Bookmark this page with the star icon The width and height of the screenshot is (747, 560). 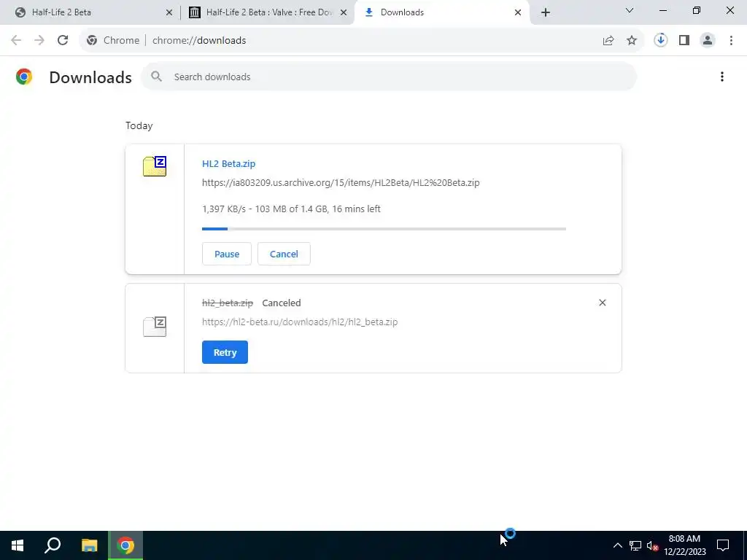(x=632, y=41)
